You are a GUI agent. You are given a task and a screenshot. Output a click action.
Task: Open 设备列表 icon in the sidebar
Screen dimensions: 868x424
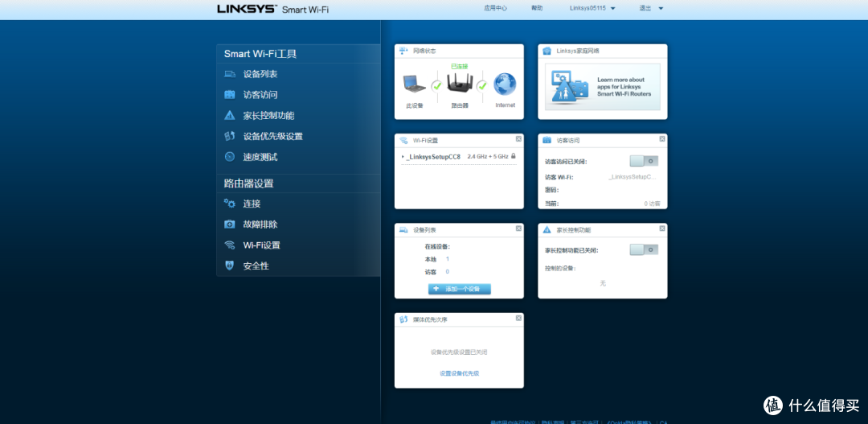(229, 74)
